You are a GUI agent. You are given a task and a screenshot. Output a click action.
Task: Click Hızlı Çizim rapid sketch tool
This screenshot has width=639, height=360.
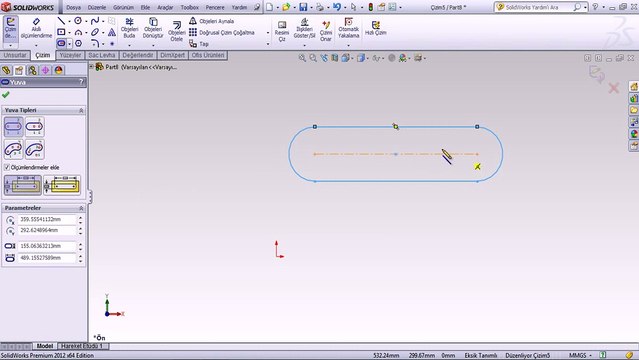pyautogui.click(x=375, y=28)
